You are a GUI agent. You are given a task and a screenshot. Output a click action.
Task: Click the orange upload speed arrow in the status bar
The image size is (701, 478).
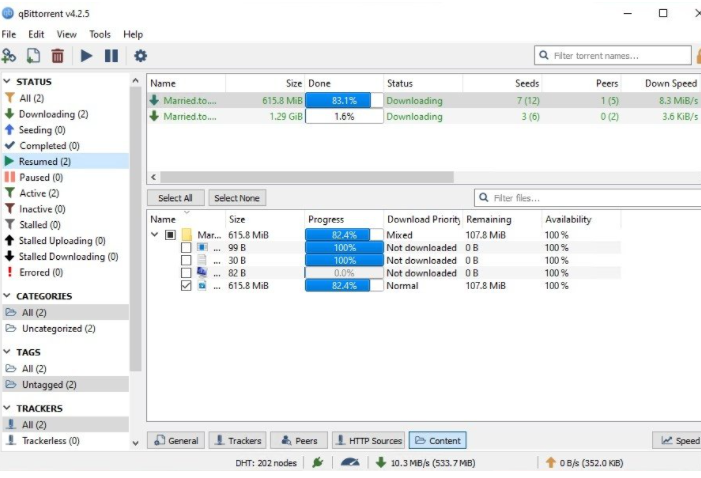coord(551,463)
